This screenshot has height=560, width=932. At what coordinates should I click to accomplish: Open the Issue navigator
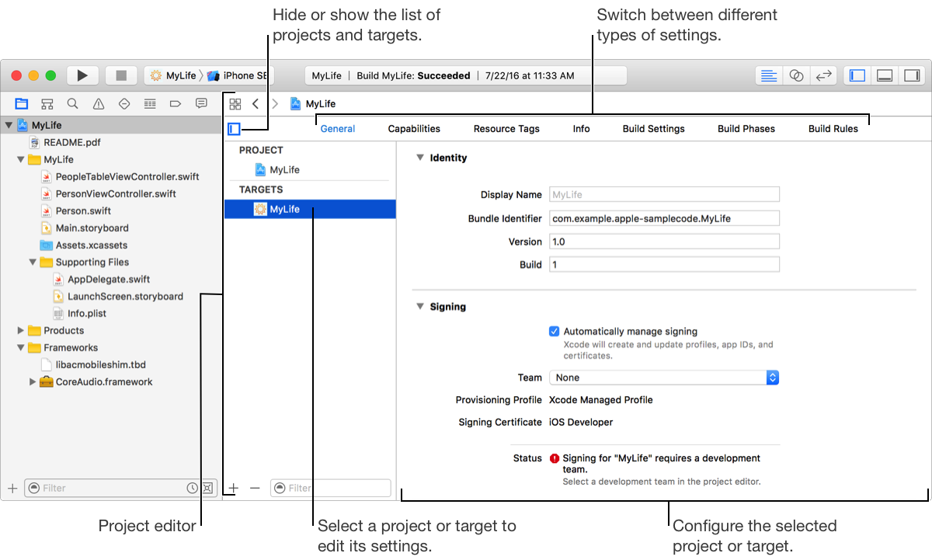(99, 103)
